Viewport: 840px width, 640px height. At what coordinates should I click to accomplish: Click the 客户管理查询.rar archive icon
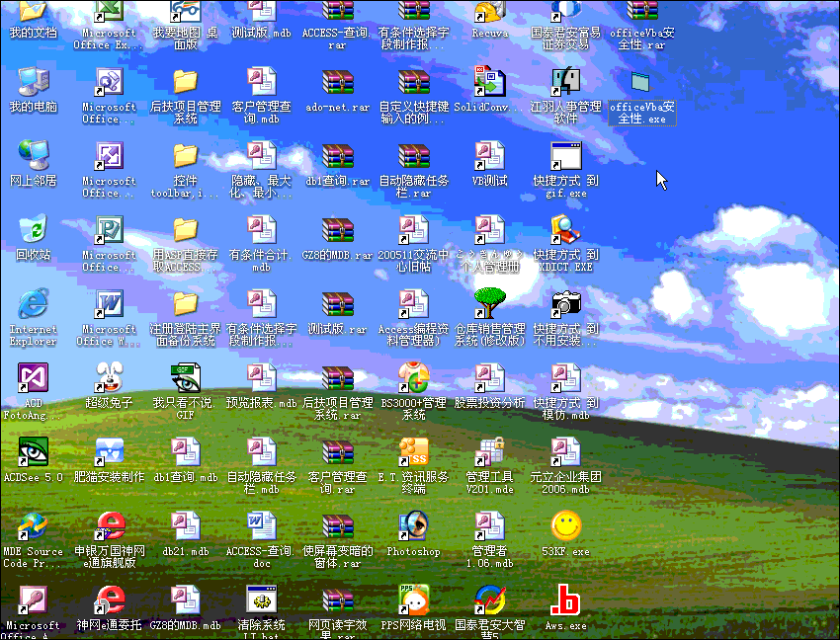click(338, 452)
